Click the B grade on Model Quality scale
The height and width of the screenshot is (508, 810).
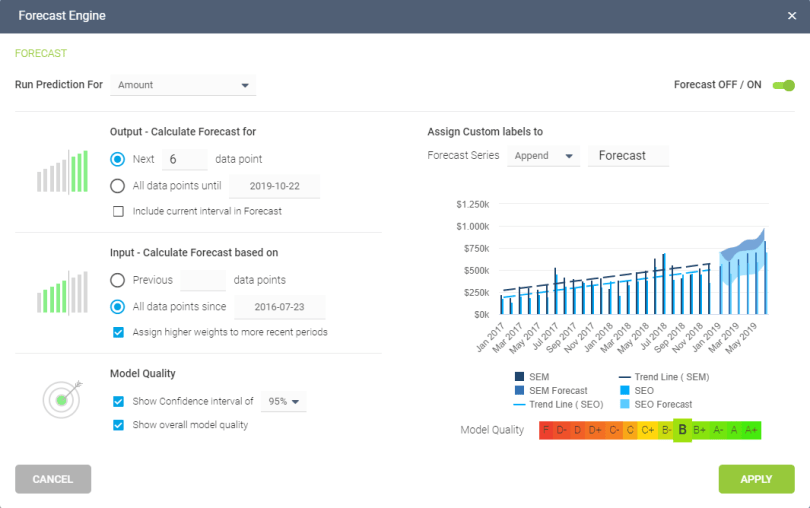point(682,430)
